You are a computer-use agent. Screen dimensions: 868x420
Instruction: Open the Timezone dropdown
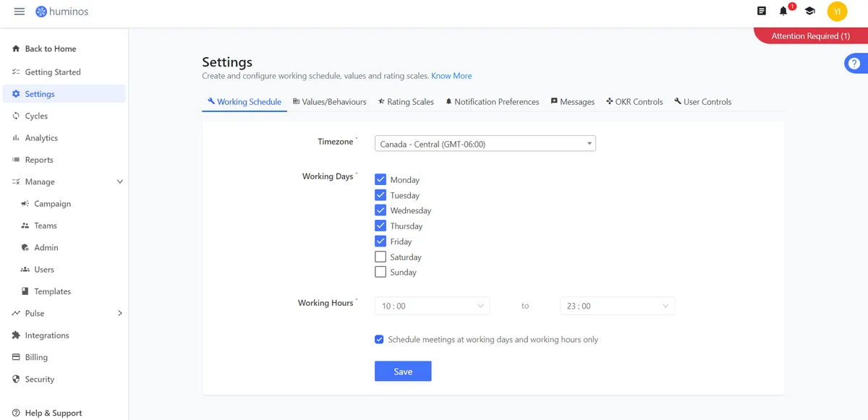485,144
